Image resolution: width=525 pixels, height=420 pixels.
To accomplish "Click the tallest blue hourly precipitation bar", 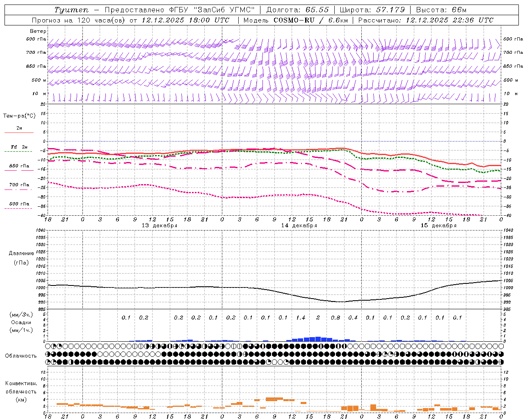I will coord(318,339).
